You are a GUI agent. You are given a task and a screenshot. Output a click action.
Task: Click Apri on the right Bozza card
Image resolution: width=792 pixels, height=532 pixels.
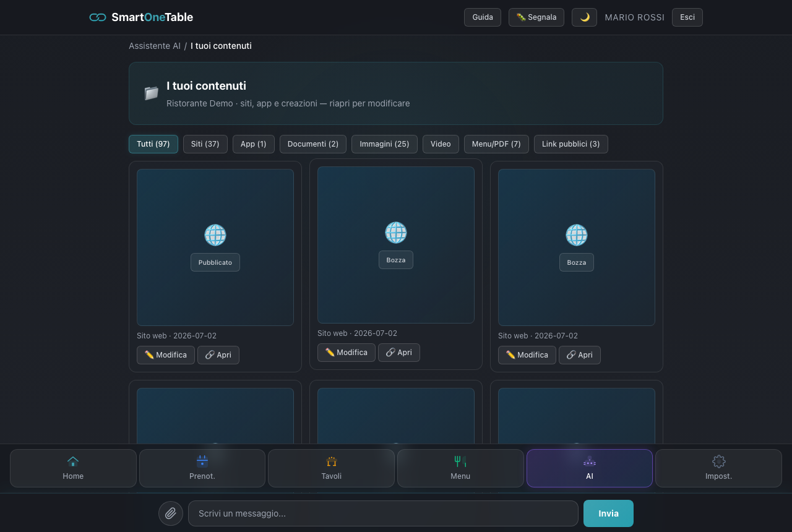[580, 355]
